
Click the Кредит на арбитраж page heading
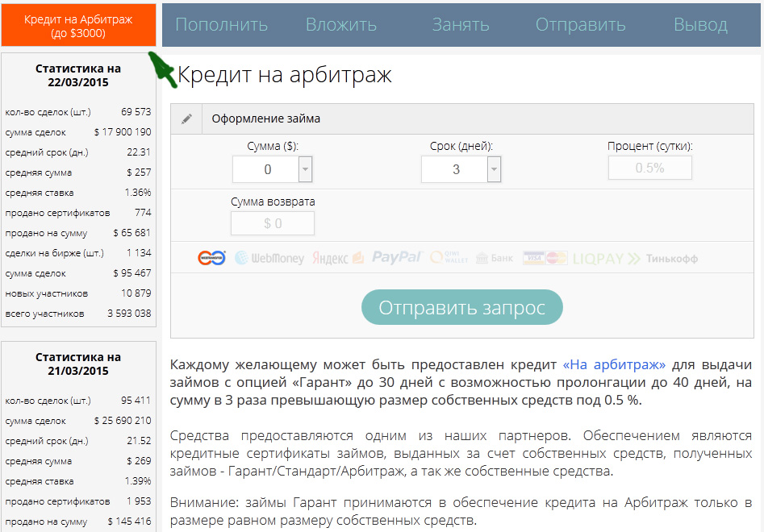(x=285, y=75)
